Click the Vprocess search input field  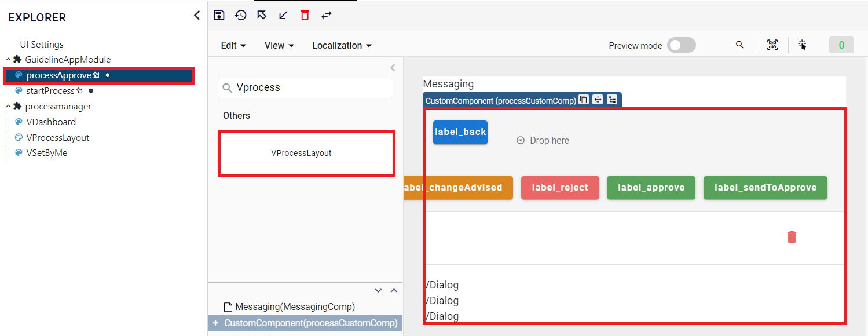point(306,88)
